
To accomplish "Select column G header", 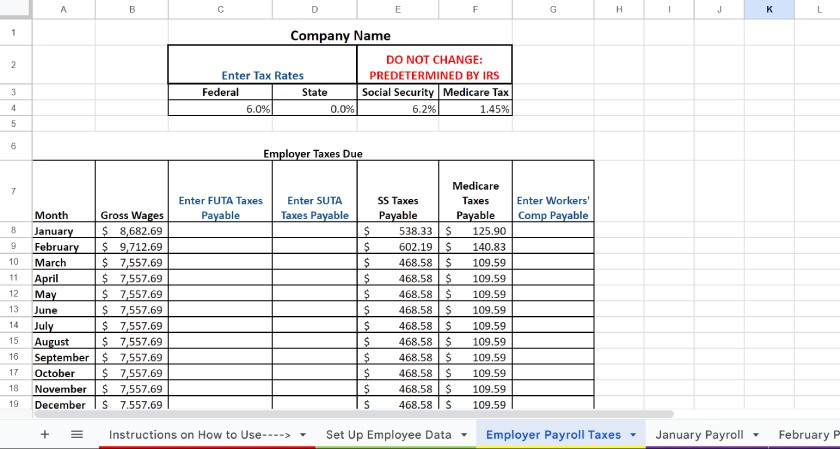I will tap(553, 9).
